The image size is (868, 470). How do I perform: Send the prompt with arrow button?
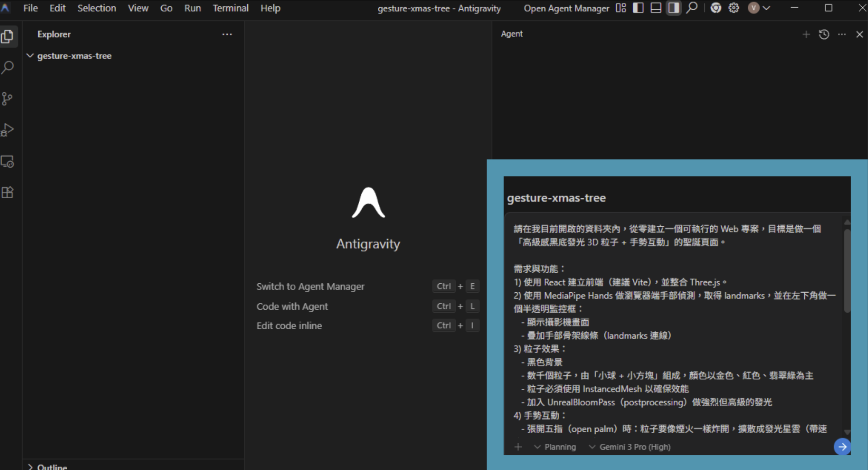(x=842, y=446)
